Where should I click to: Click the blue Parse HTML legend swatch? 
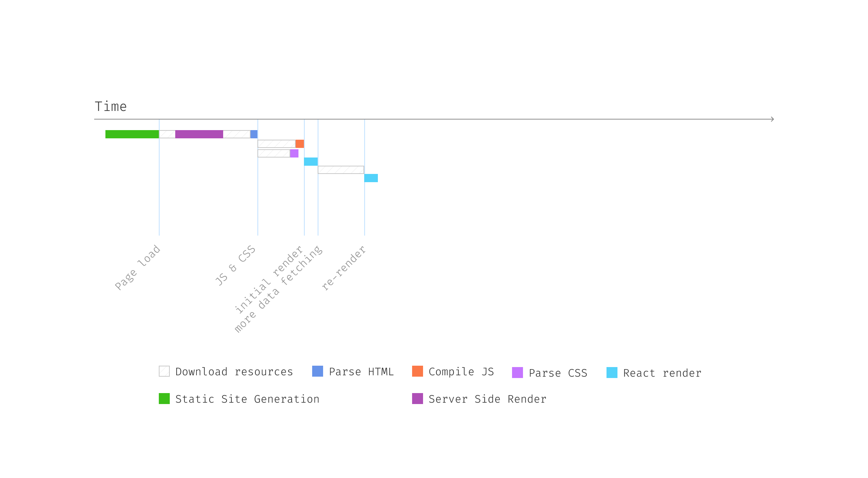[317, 371]
